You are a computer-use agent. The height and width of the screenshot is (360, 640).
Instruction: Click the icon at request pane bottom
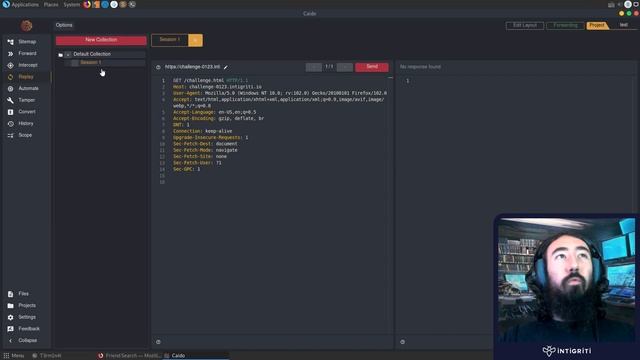[x=158, y=342]
